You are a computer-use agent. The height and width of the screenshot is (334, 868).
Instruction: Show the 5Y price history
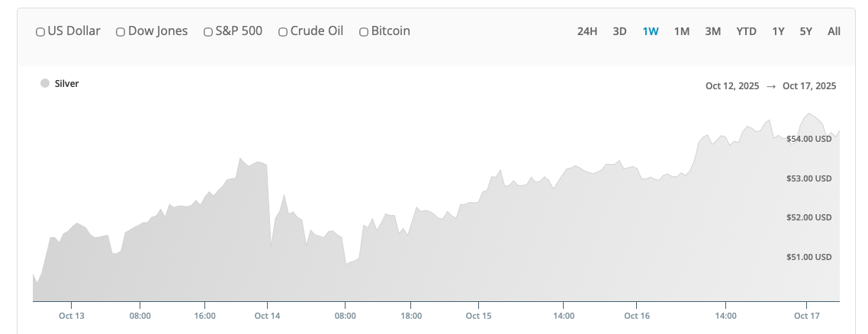[x=806, y=31]
